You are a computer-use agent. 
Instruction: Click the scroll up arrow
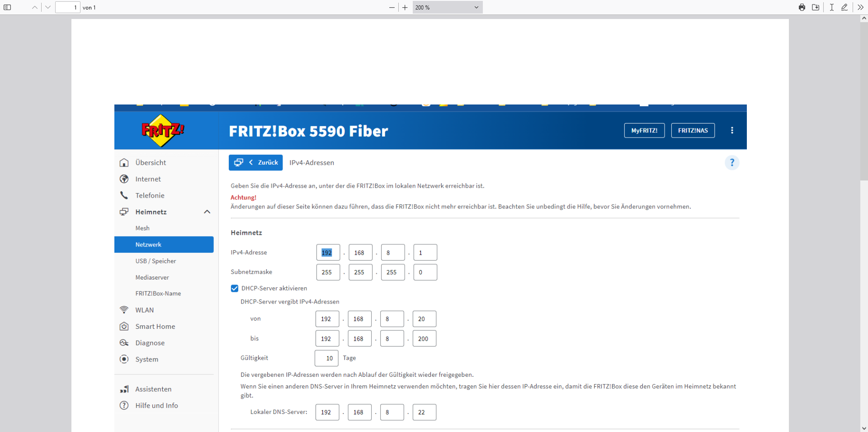pyautogui.click(x=864, y=19)
